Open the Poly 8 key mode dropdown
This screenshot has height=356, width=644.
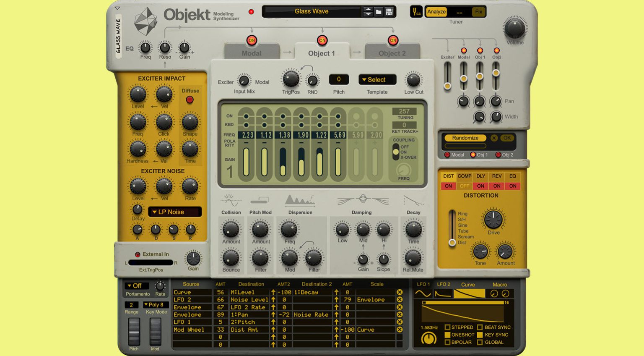155,304
